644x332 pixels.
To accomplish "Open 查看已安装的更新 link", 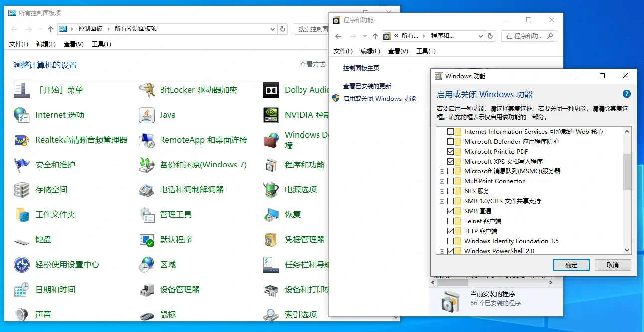I will point(367,86).
